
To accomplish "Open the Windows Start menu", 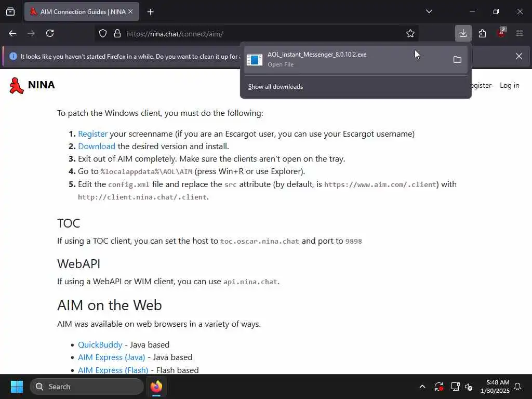I will point(17,387).
